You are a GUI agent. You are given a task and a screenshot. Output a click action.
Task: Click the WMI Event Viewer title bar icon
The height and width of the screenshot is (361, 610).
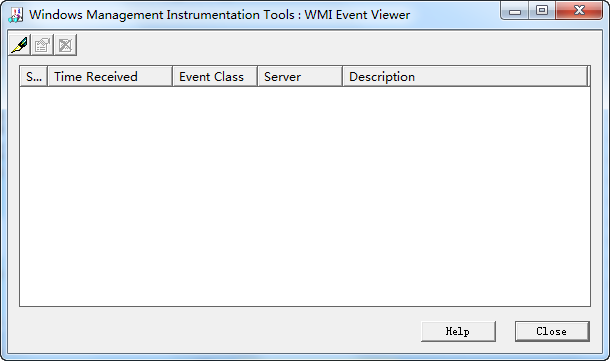(16, 15)
